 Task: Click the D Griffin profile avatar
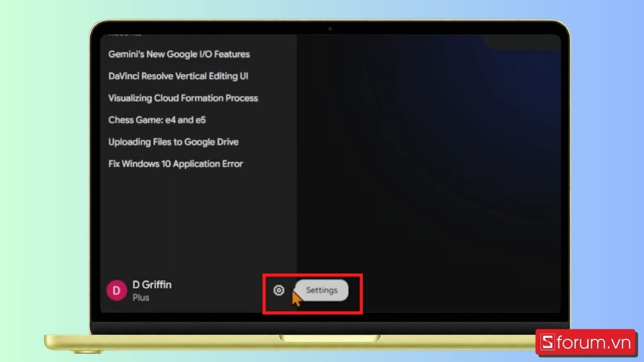pos(116,291)
